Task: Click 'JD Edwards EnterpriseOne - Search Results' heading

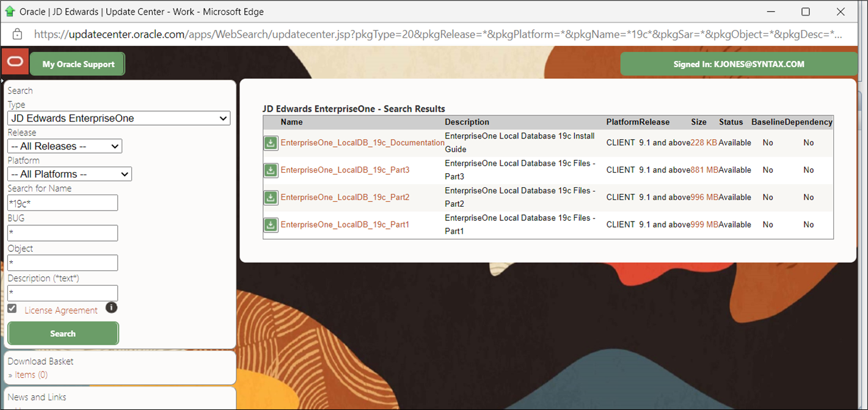Action: 354,109
